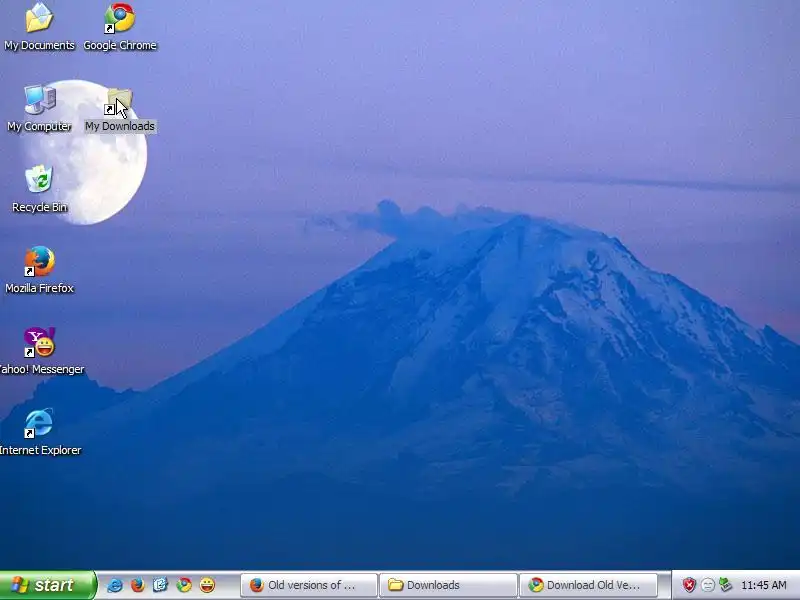800x600 pixels.
Task: Launch Chrome from the Quick Launch bar
Action: coord(184,585)
